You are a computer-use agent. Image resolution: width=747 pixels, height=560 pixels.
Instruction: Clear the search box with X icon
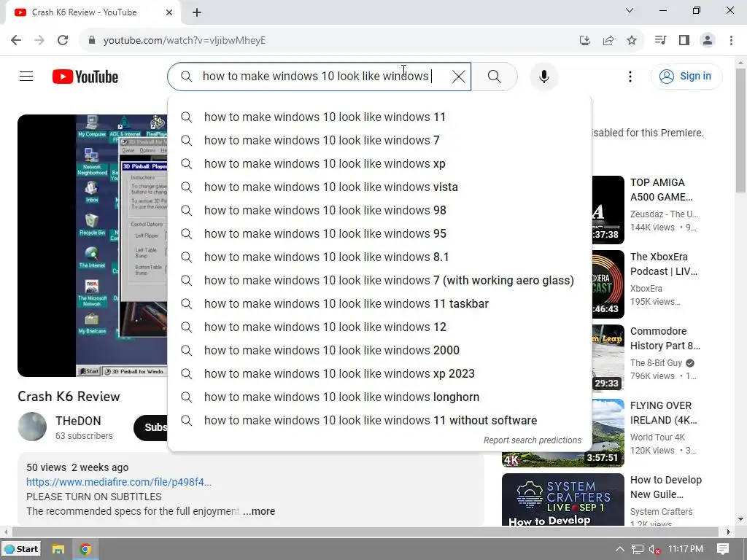[x=458, y=76]
